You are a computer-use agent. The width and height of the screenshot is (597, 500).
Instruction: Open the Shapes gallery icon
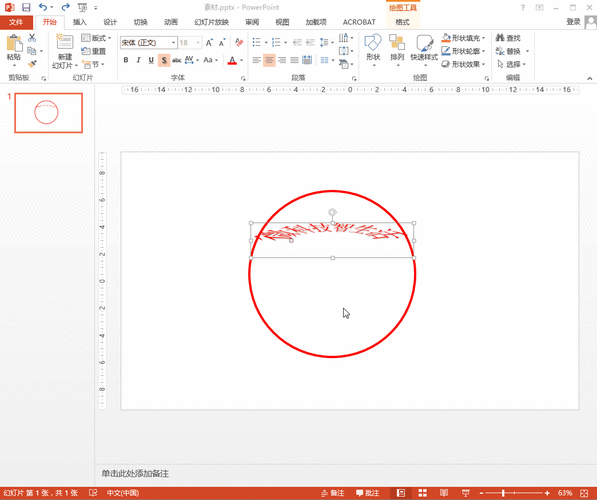tap(373, 51)
